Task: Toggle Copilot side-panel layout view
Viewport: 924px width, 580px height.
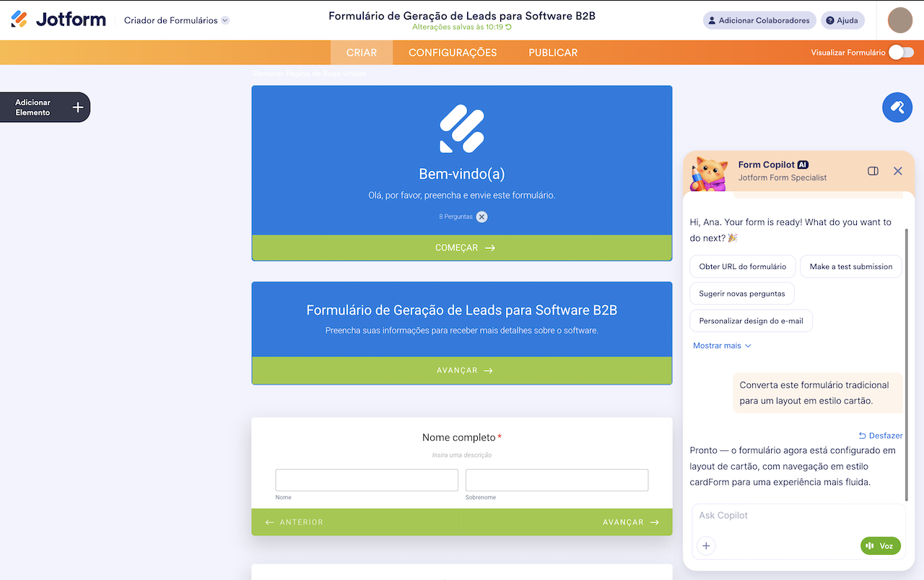Action: click(873, 171)
